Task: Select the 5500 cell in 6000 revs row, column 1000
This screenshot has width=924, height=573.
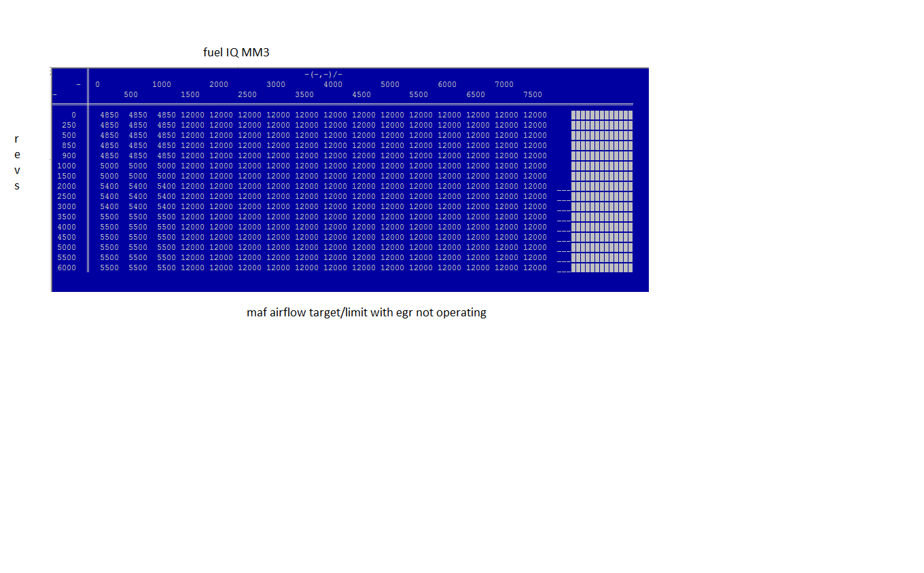Action: click(166, 268)
